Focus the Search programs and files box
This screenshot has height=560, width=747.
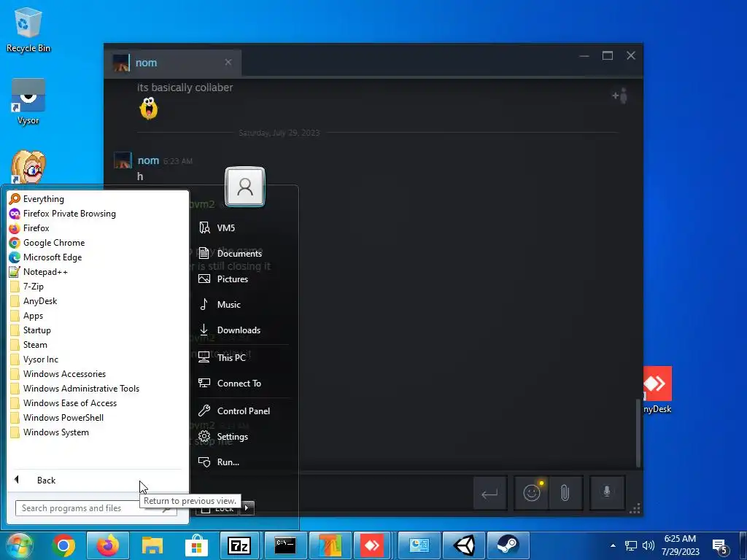(96, 508)
